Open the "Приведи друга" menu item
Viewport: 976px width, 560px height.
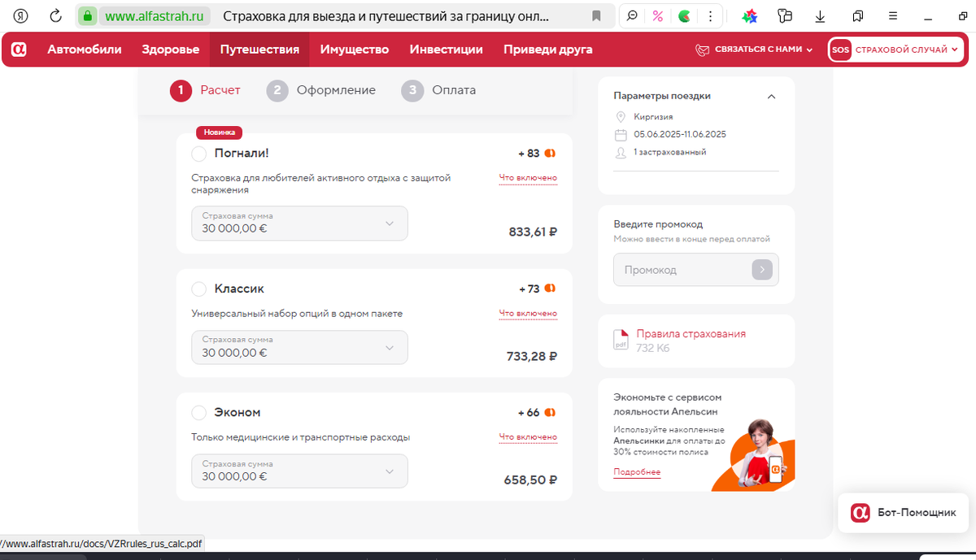548,50
